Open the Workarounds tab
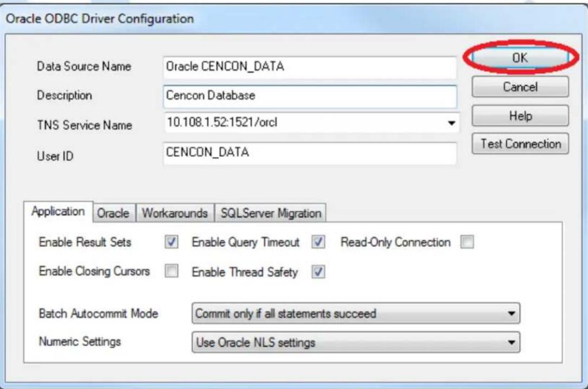 point(175,213)
